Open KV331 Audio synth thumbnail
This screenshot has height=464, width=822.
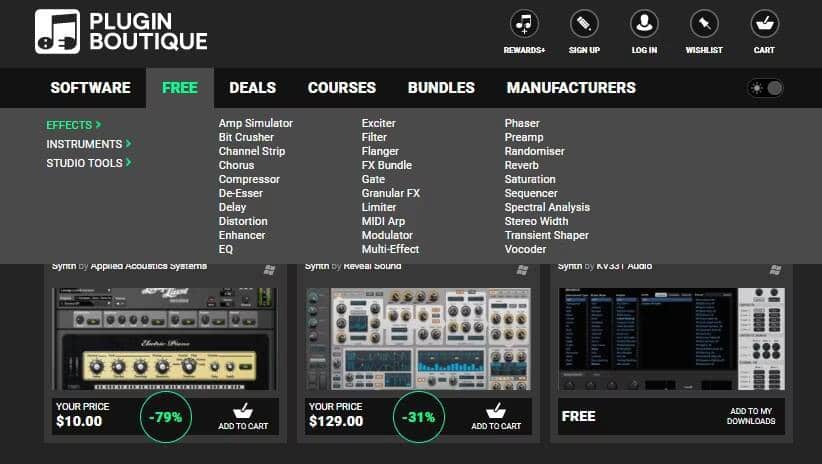pos(672,339)
